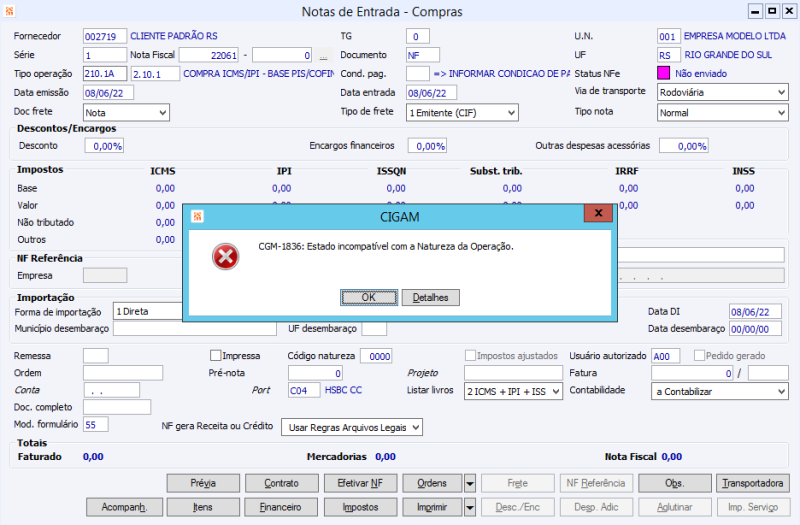
Task: Toggle the Pedido gerado checkbox
Action: [699, 355]
